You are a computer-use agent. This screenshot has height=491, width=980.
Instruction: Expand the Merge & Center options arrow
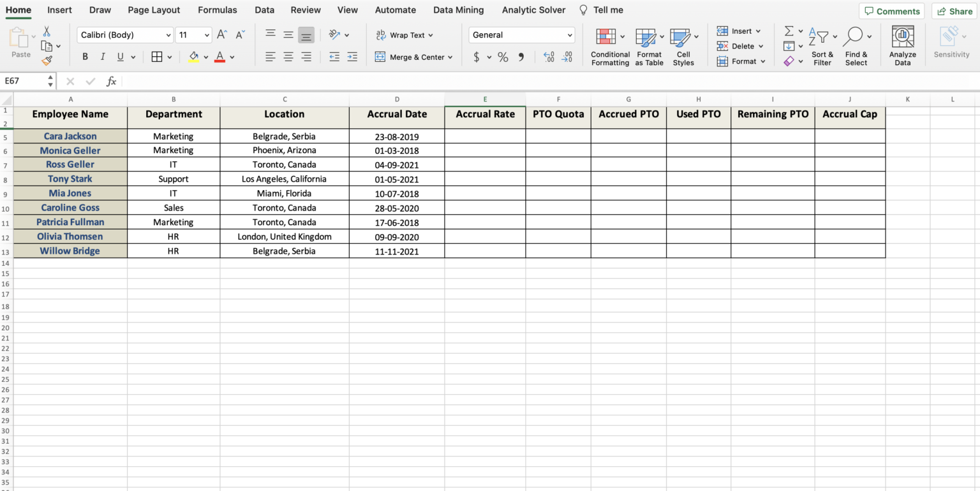click(450, 57)
